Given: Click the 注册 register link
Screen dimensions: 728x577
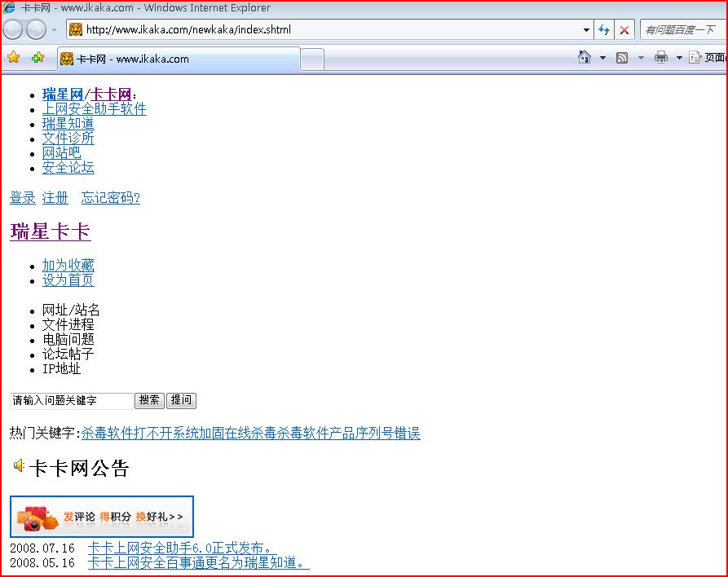Looking at the screenshot, I should [x=55, y=198].
